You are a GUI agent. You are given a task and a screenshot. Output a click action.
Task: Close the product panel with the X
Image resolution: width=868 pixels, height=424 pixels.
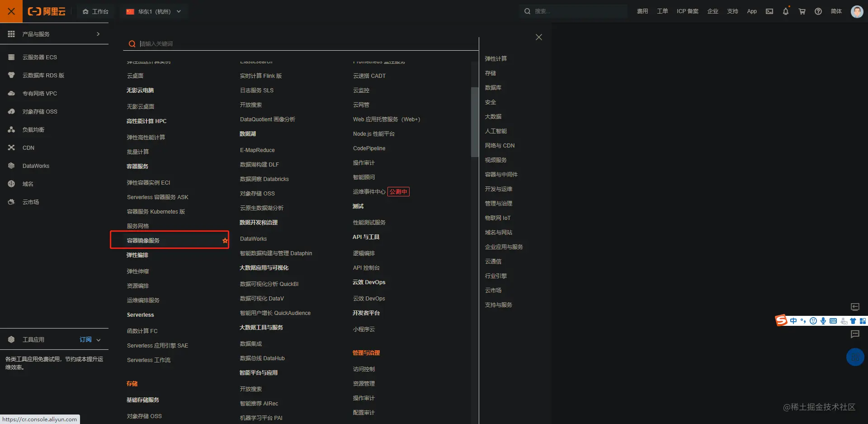[x=538, y=37]
